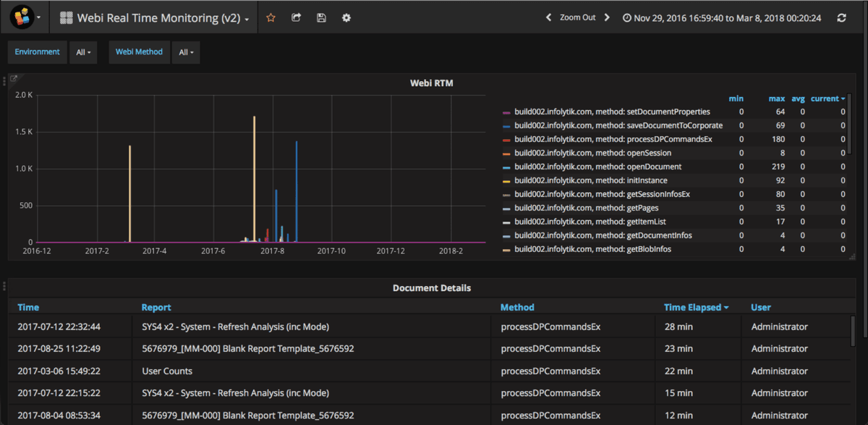
Task: Open the Environment All dropdown
Action: (x=82, y=52)
